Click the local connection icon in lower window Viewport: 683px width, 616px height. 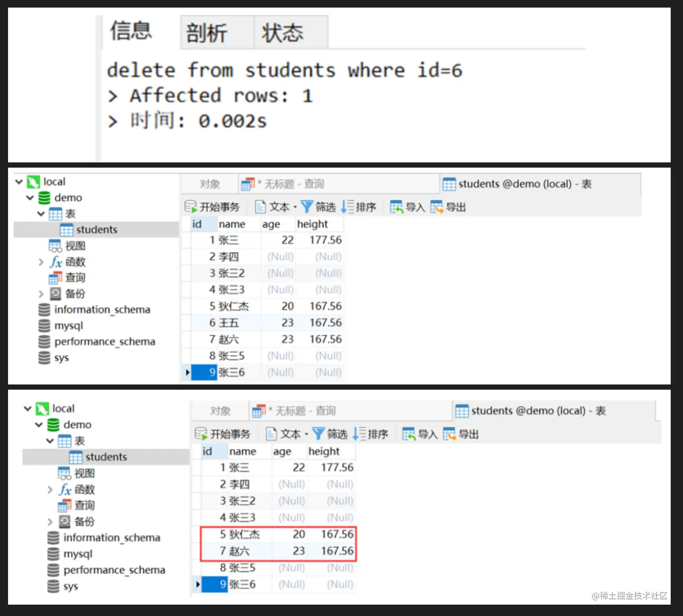click(x=43, y=409)
